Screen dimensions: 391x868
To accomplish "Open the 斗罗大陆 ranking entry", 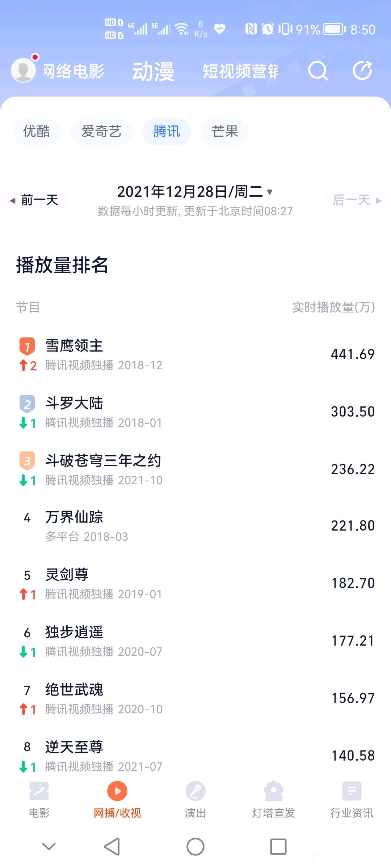I will pyautogui.click(x=195, y=412).
